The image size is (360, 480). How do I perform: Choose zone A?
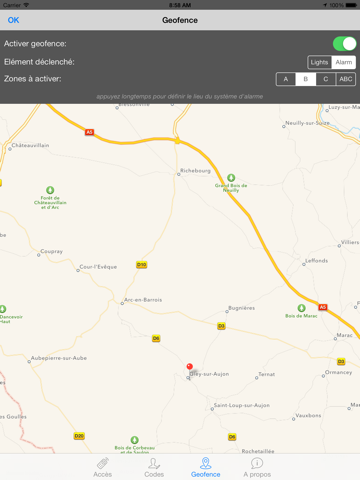pos(286,79)
